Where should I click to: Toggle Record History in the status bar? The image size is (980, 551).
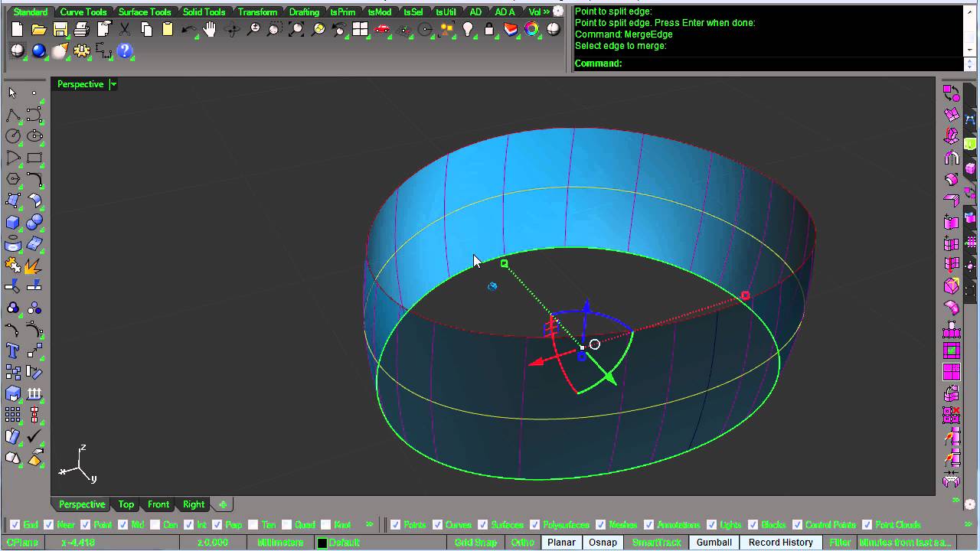click(x=781, y=543)
